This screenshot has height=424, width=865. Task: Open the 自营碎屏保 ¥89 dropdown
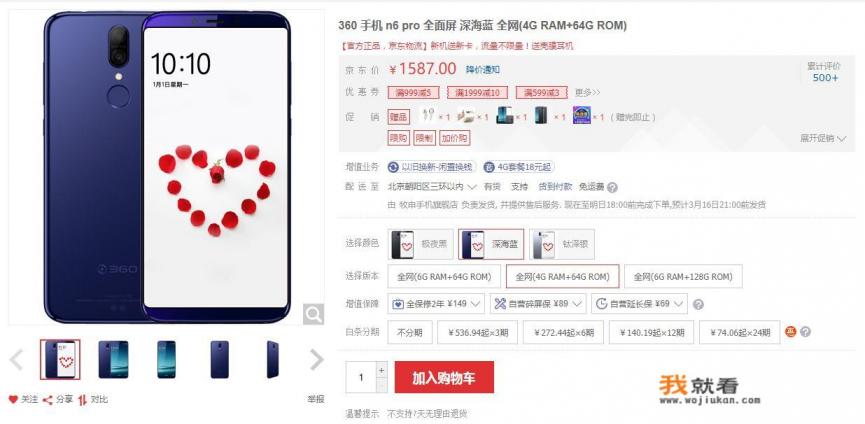(x=538, y=304)
